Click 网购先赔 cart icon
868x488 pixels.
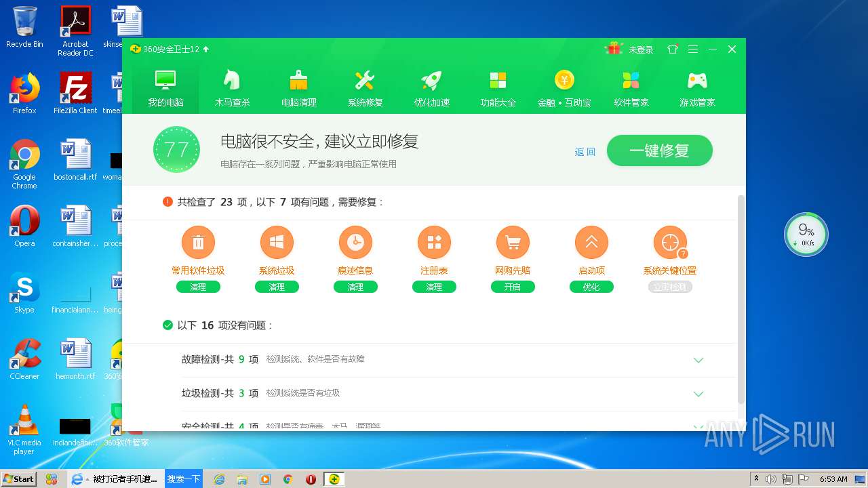513,243
